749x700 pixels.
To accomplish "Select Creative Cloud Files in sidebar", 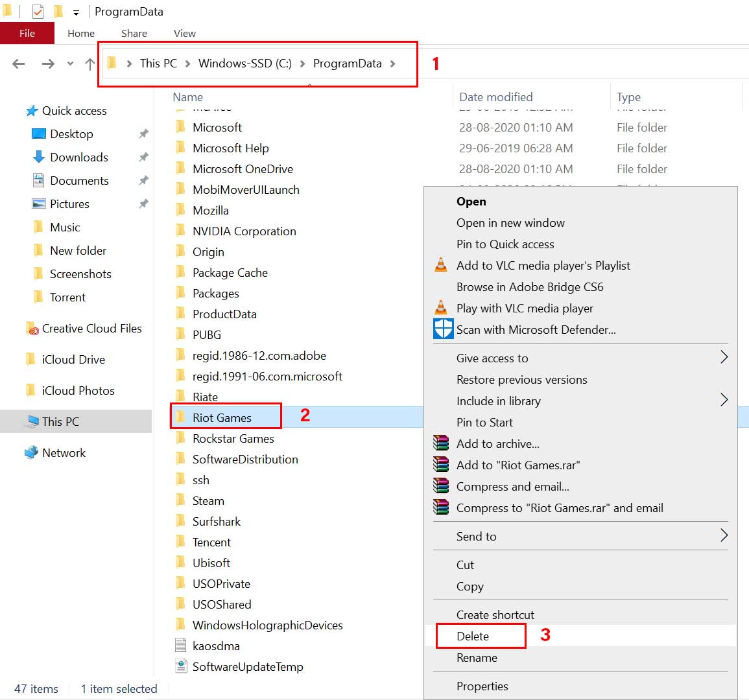I will 91,329.
